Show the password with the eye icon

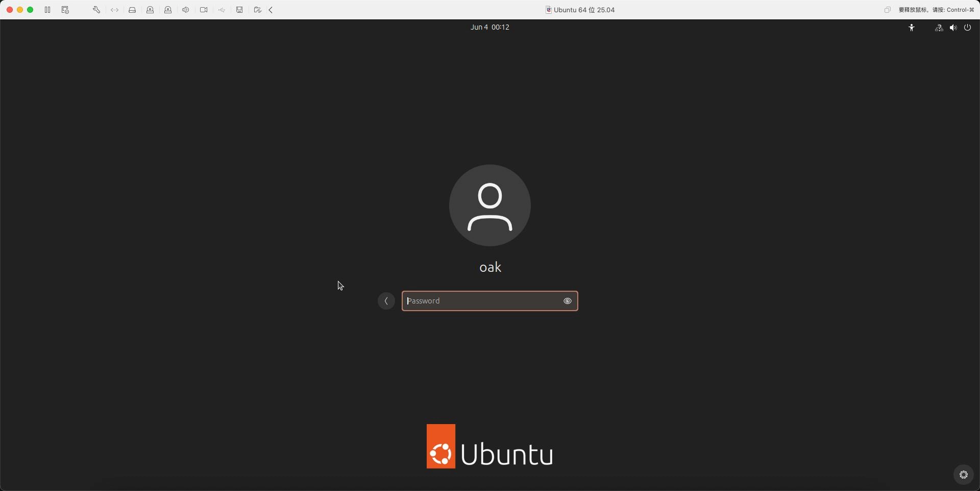pyautogui.click(x=567, y=301)
